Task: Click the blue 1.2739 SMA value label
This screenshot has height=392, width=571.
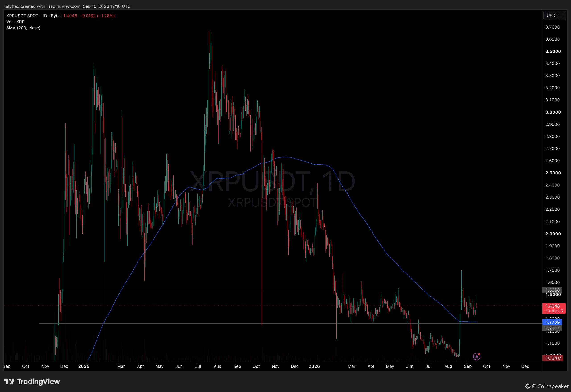Action: pyautogui.click(x=552, y=322)
